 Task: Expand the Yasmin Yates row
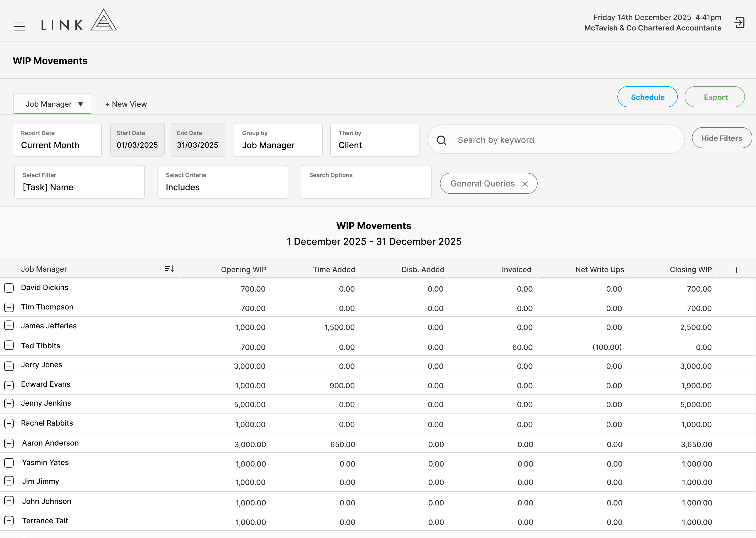point(9,462)
